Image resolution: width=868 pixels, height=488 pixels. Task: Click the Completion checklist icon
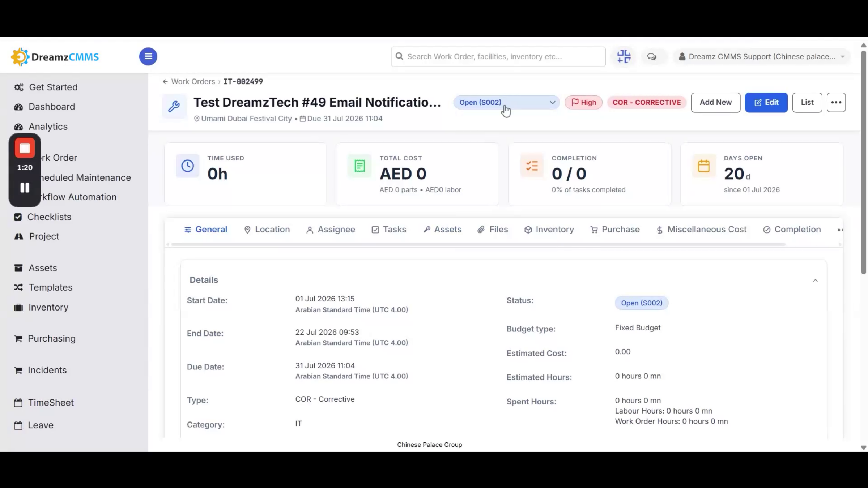(532, 166)
